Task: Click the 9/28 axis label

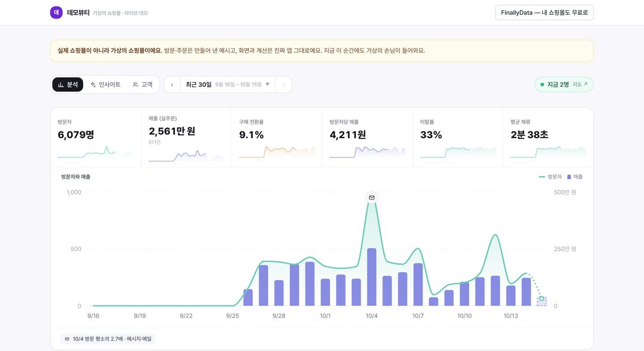Action: [279, 316]
